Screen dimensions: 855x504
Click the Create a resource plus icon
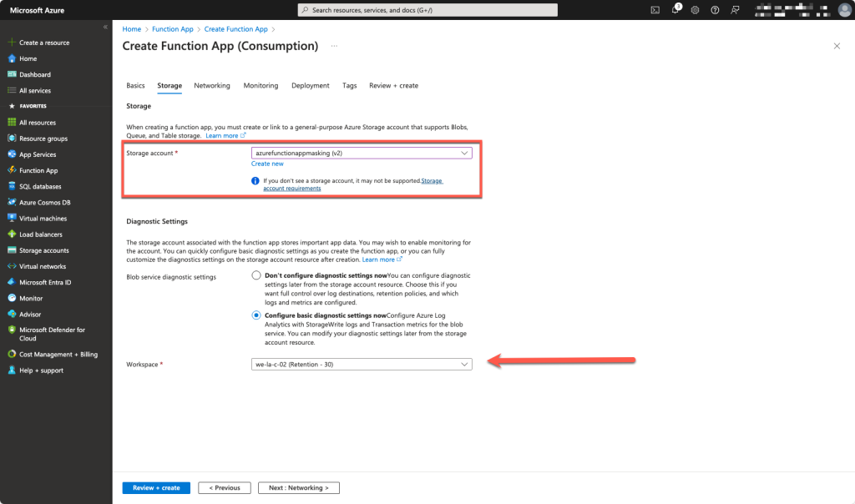[x=12, y=42]
